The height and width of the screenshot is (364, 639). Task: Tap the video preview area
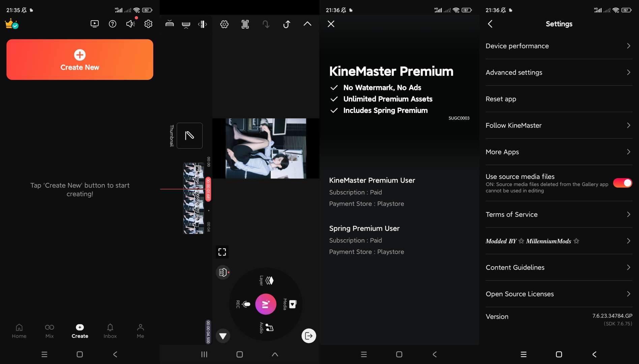tap(266, 148)
